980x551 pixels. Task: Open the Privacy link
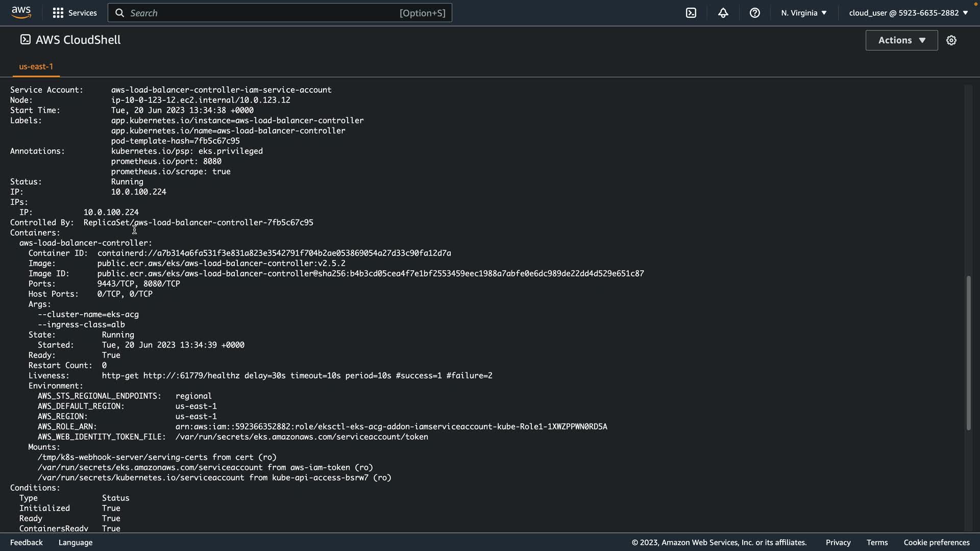(x=838, y=542)
